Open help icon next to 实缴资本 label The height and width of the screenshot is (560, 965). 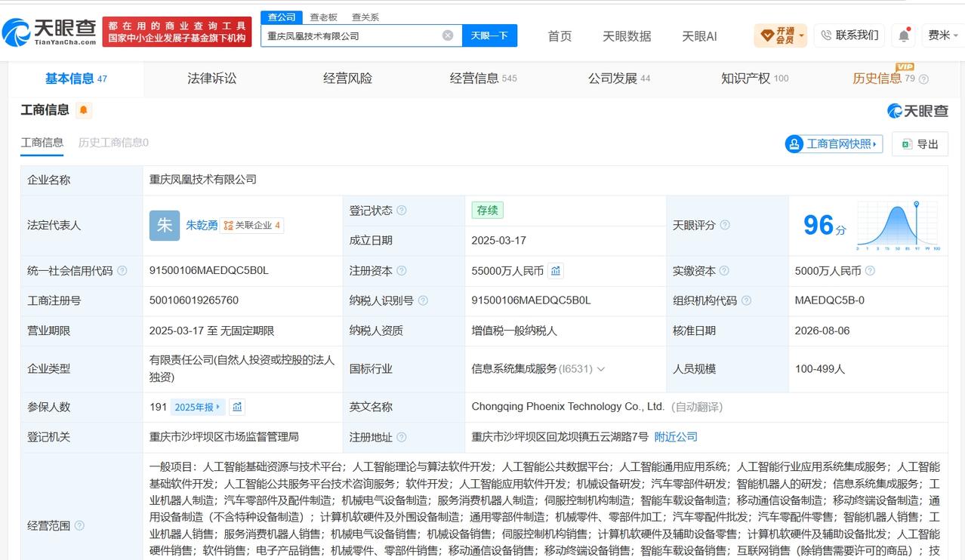tap(723, 270)
